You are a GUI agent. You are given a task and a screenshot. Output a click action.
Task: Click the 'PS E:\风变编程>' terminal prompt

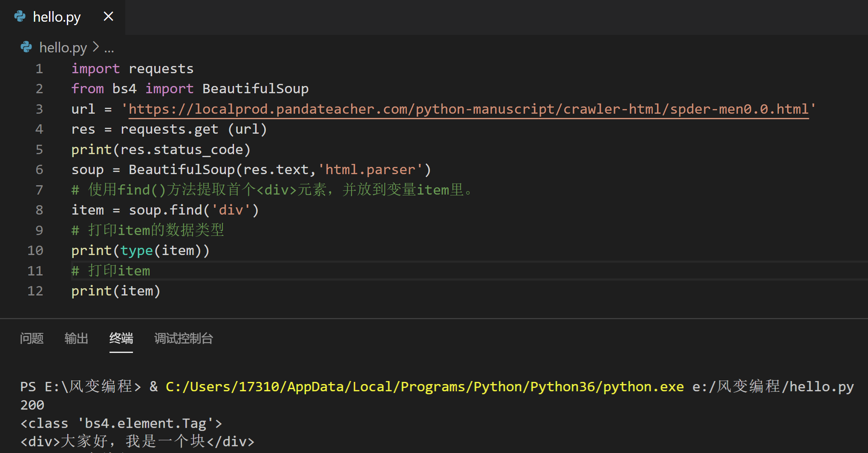[x=81, y=387]
